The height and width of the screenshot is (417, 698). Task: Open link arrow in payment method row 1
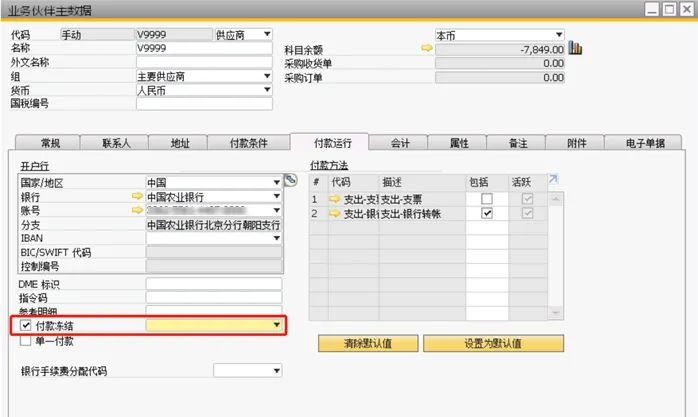pos(334,199)
